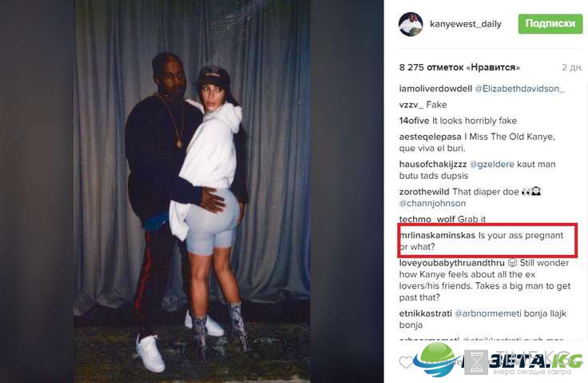This screenshot has height=383, width=588.
Task: Open the 8 275 отметок «Нравится» likes list
Action: click(x=459, y=68)
